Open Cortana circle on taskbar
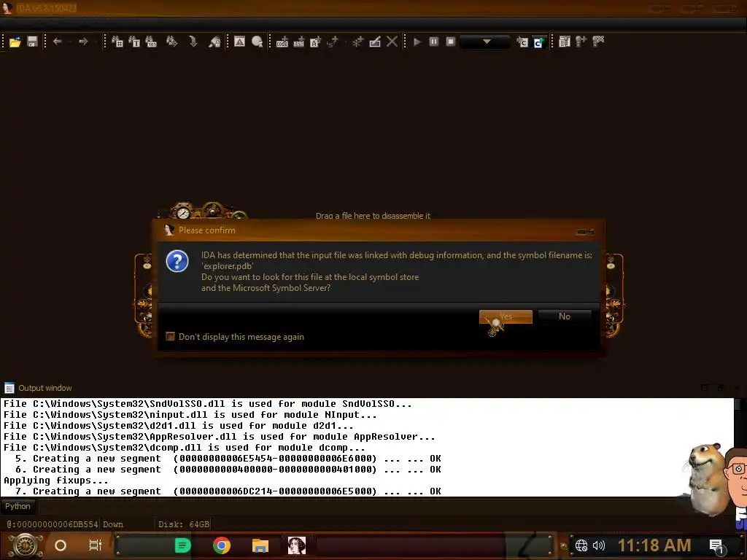 pos(60,545)
